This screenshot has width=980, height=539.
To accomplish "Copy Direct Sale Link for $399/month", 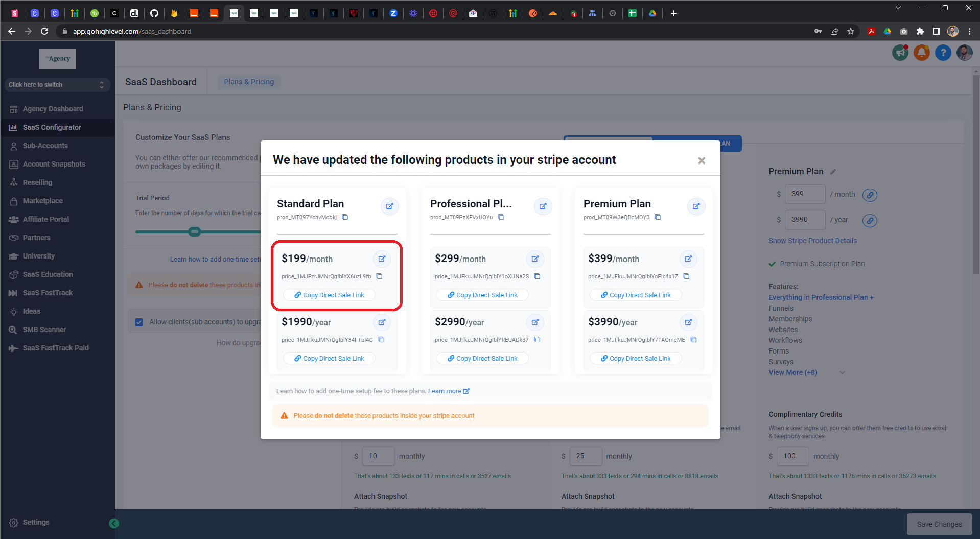I will pyautogui.click(x=636, y=295).
